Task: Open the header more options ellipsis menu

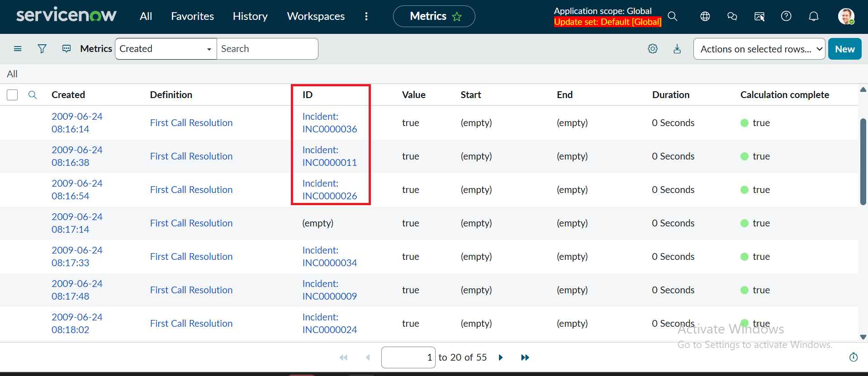Action: [x=366, y=16]
